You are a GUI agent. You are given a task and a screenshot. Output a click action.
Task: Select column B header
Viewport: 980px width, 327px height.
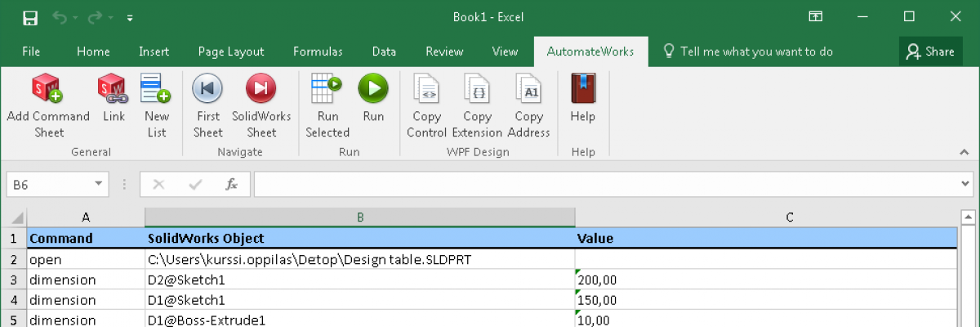pyautogui.click(x=359, y=217)
